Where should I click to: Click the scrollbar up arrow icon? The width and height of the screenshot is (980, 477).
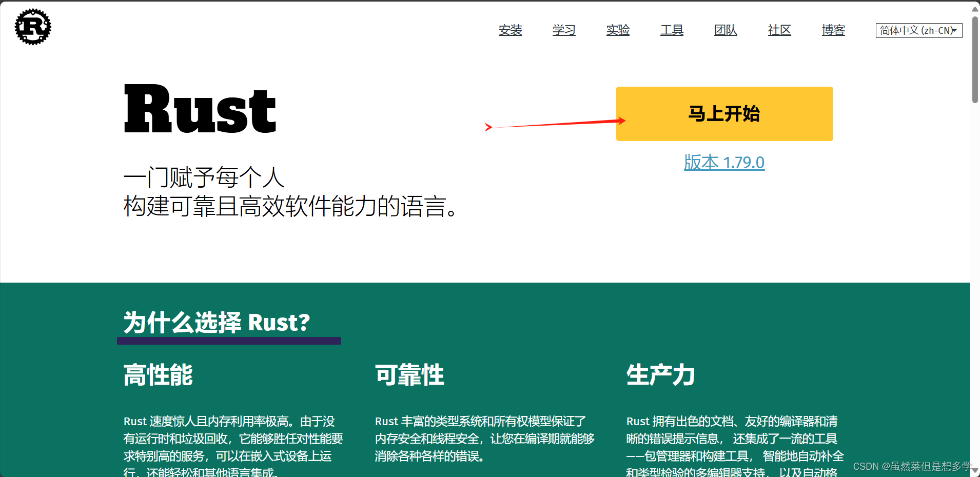pos(974,8)
